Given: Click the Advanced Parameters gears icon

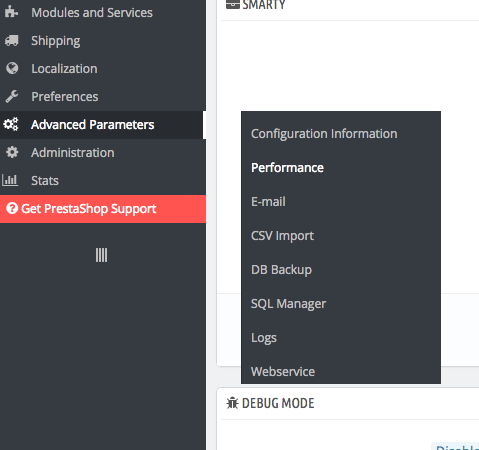Looking at the screenshot, I should (x=11, y=124).
